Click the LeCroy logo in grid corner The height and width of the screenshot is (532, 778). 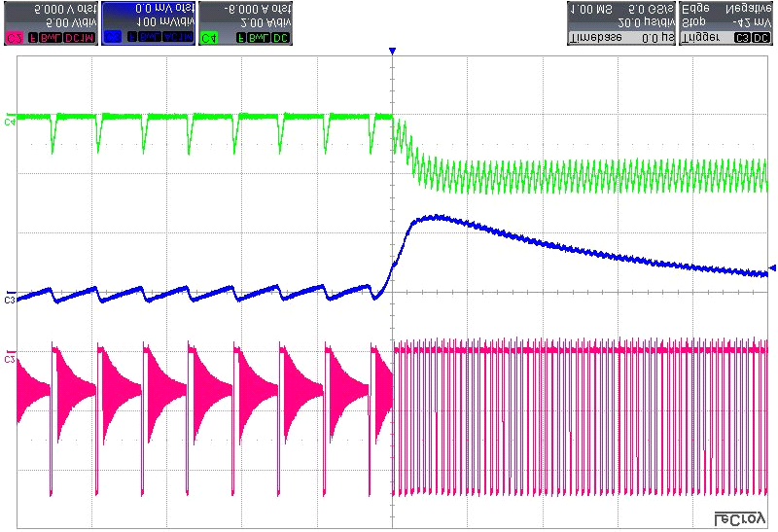tap(741, 517)
